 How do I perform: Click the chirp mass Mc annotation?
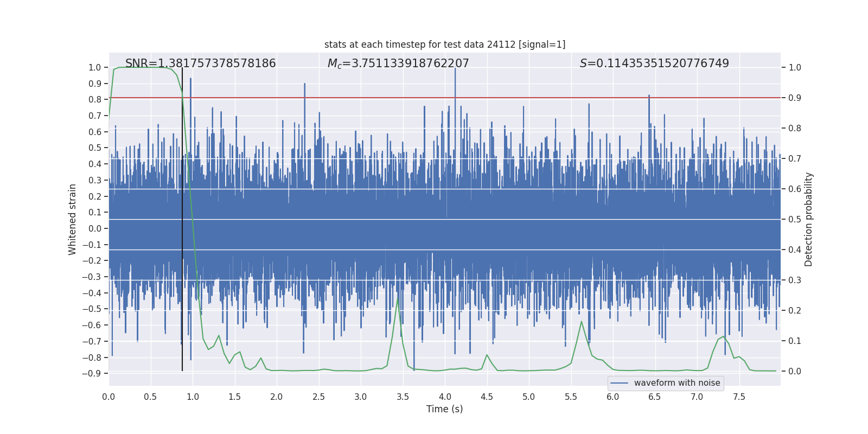click(398, 63)
